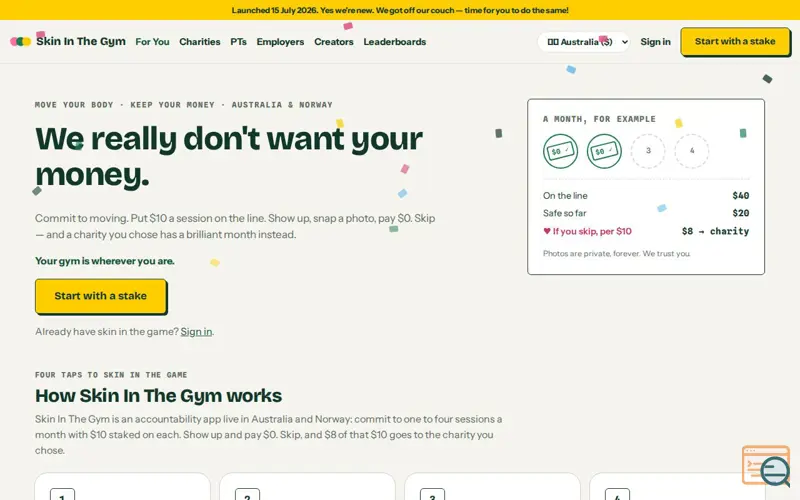Open the Skin In The Gym home link

tap(68, 41)
